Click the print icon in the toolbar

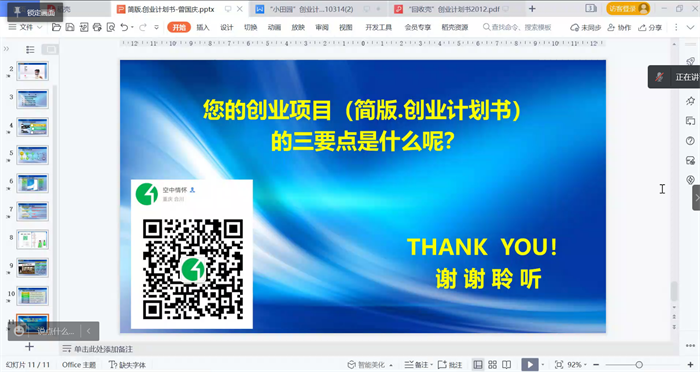point(97,28)
